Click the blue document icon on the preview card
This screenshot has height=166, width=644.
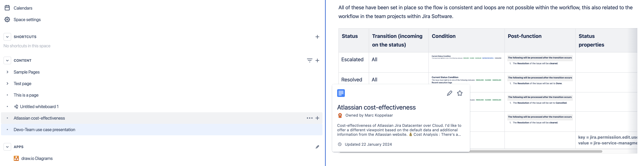(341, 93)
